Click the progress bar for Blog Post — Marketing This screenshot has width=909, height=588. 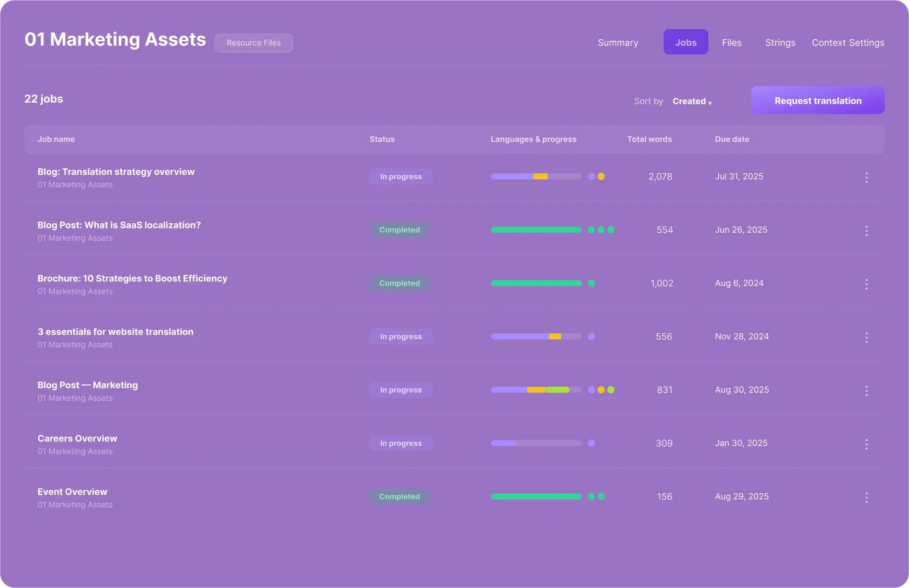(x=536, y=390)
